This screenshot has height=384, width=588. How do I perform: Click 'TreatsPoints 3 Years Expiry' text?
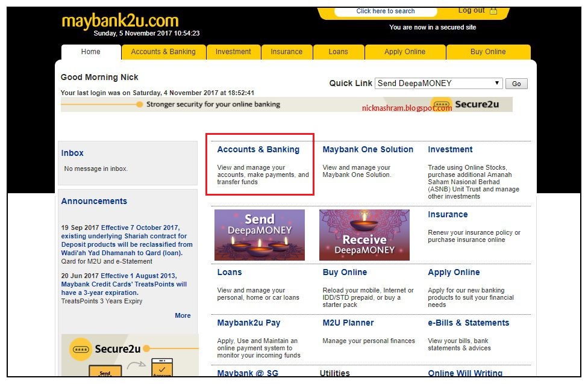click(x=102, y=301)
